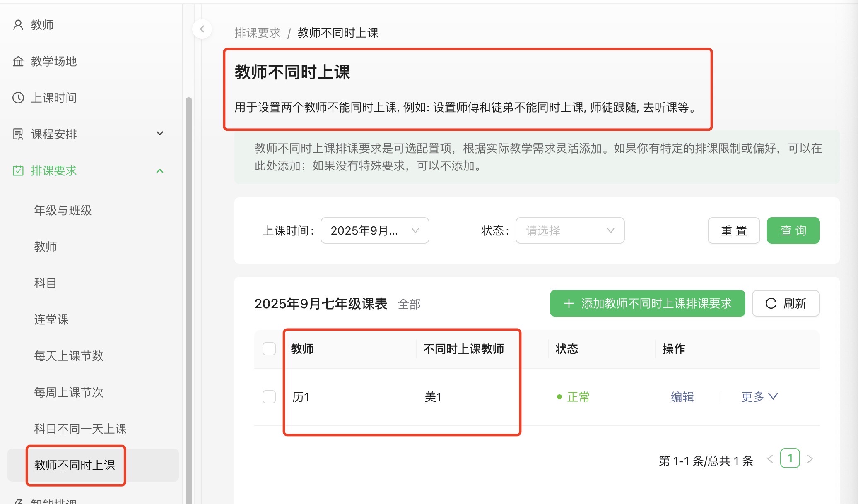Open the 状态 dropdown (请选择)
Image resolution: width=858 pixels, height=504 pixels.
569,230
